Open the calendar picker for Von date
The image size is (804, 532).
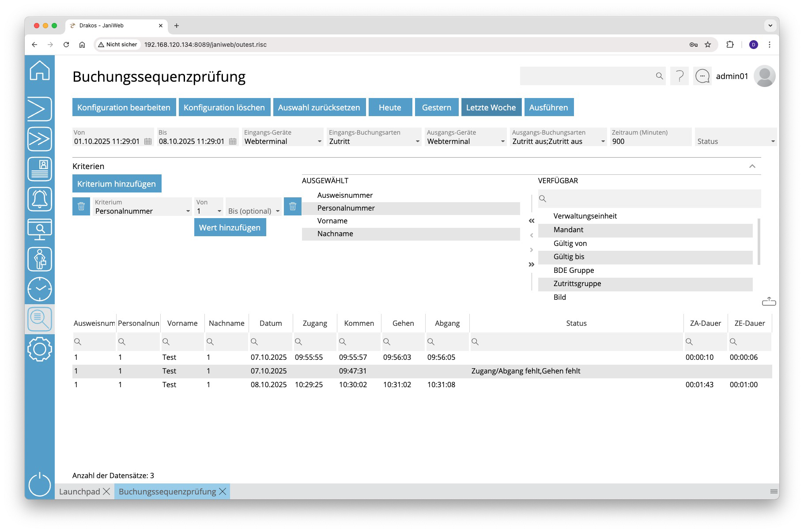point(148,142)
